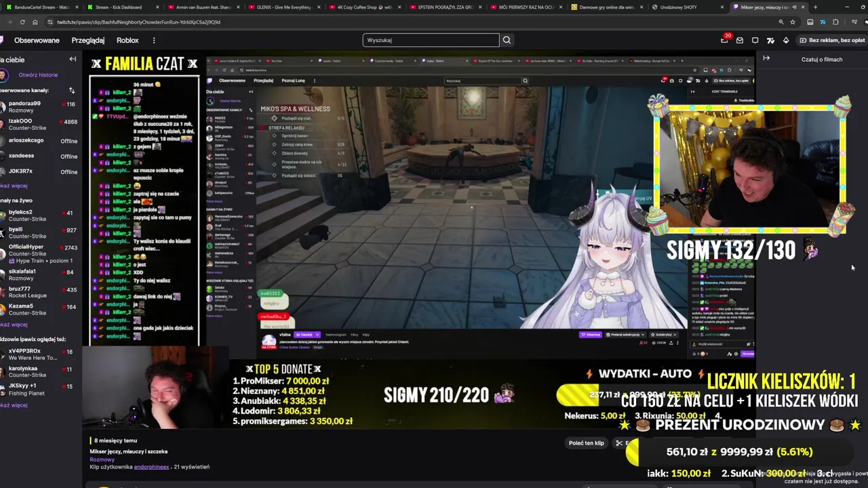Open Kazama5 live channel

pyautogui.click(x=41, y=309)
